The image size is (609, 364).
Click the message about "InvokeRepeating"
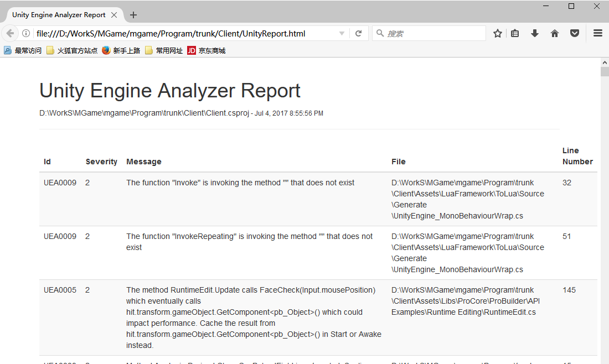pyautogui.click(x=249, y=242)
